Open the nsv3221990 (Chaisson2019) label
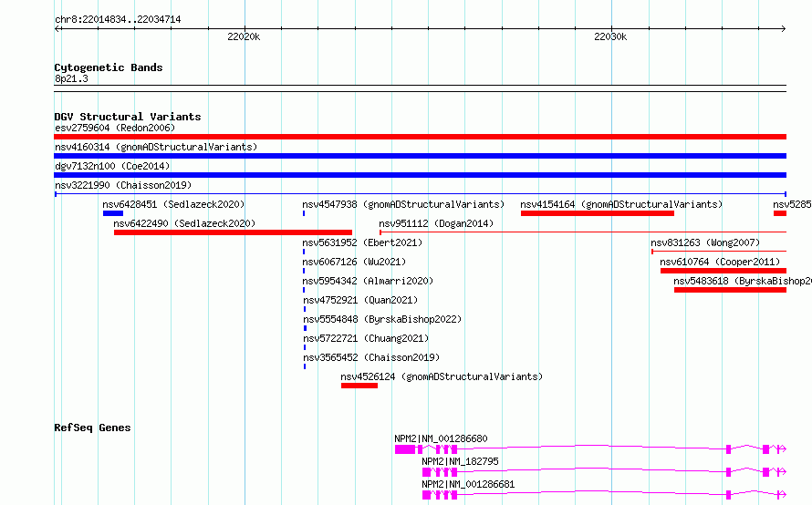 (x=123, y=185)
